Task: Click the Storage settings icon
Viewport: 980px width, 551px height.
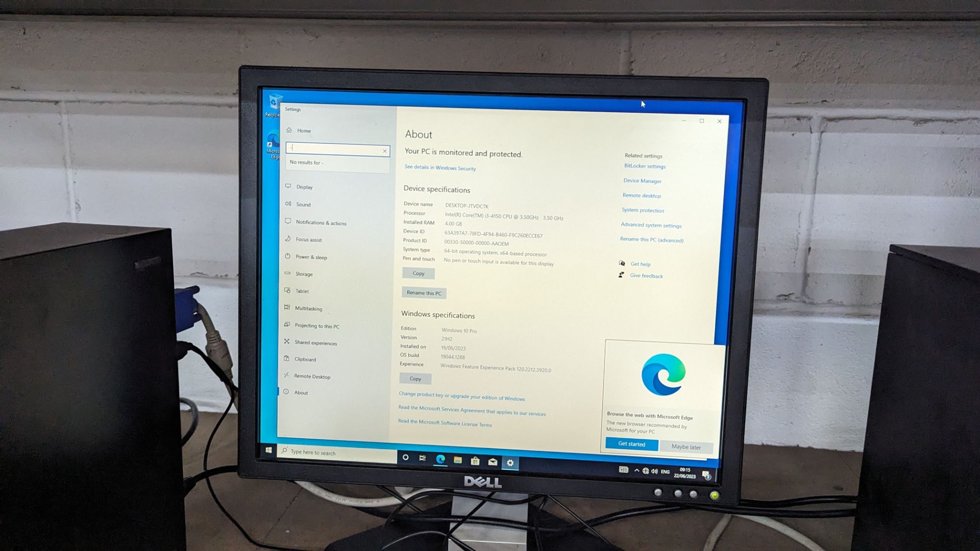Action: click(x=289, y=274)
